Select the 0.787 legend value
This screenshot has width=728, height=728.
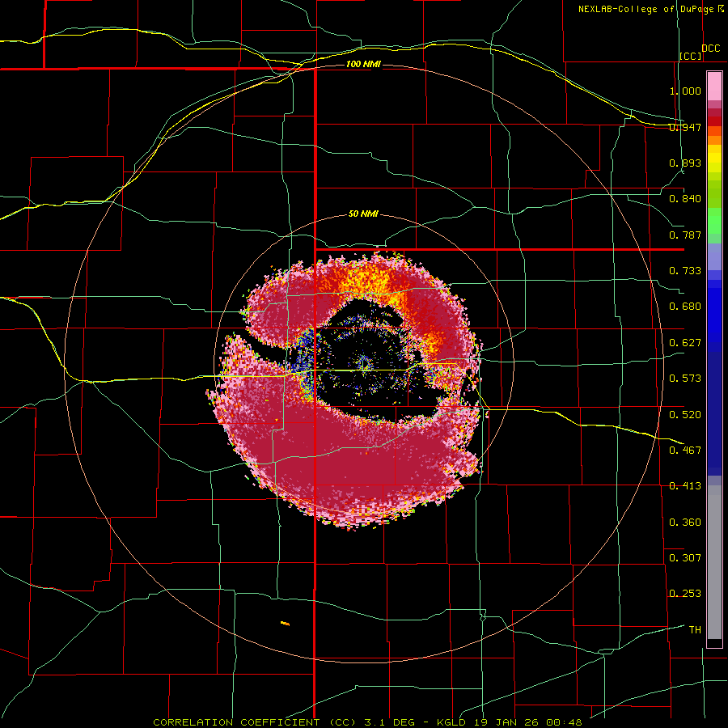coord(685,235)
